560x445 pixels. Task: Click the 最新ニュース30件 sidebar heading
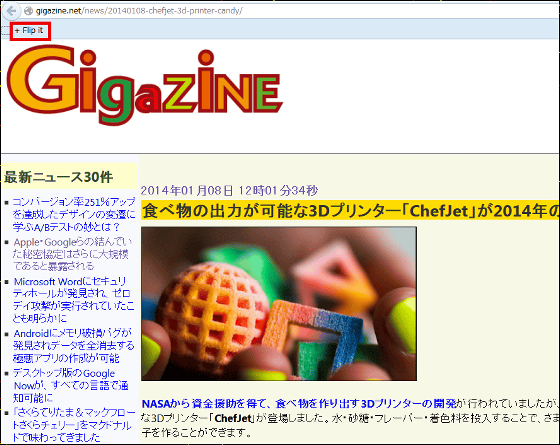(x=58, y=177)
